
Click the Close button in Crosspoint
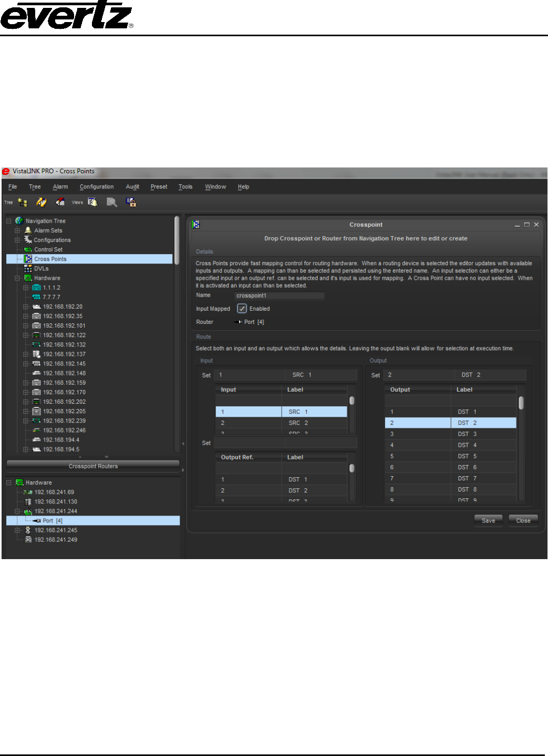(523, 521)
